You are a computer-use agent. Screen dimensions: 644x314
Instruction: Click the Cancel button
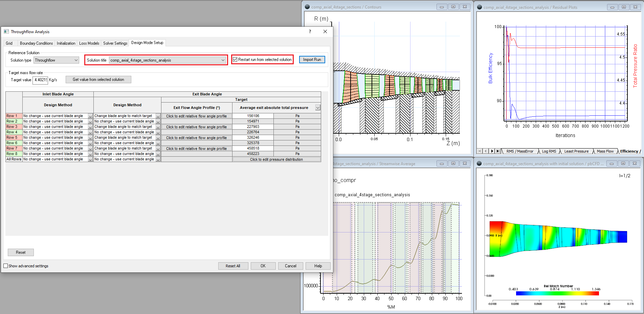click(x=290, y=266)
